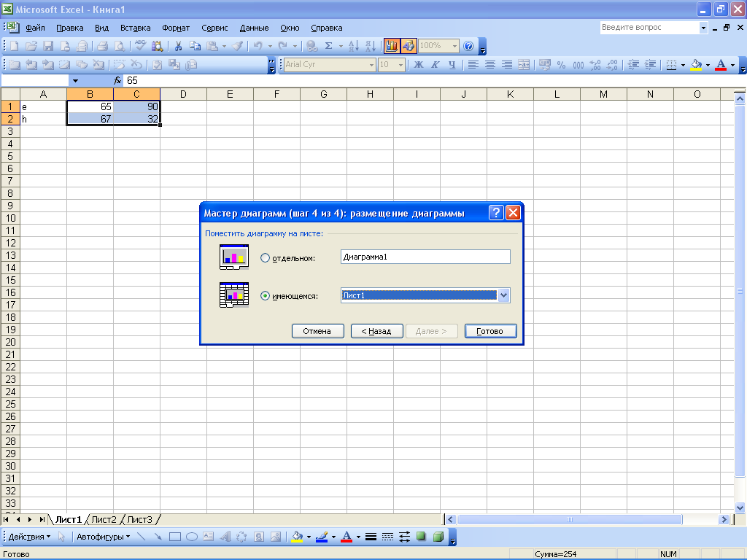Select the "имеющемся" radio button
747x560 pixels.
[x=265, y=296]
